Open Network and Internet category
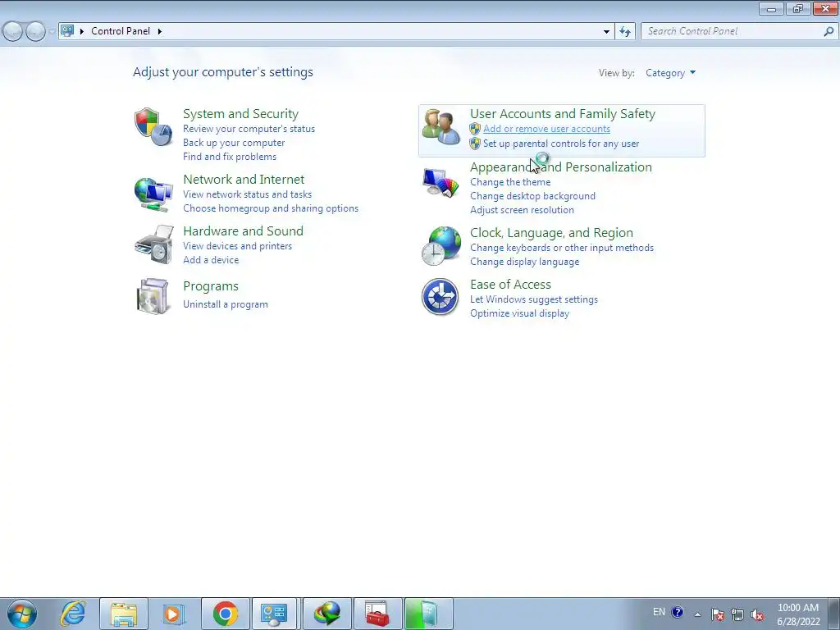840x630 pixels. pyautogui.click(x=244, y=180)
